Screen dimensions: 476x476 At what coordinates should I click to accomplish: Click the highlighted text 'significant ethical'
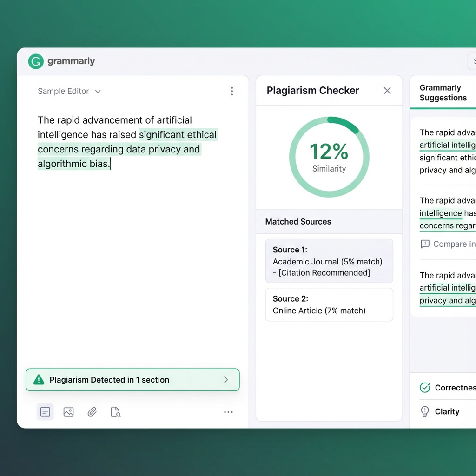pyautogui.click(x=178, y=134)
